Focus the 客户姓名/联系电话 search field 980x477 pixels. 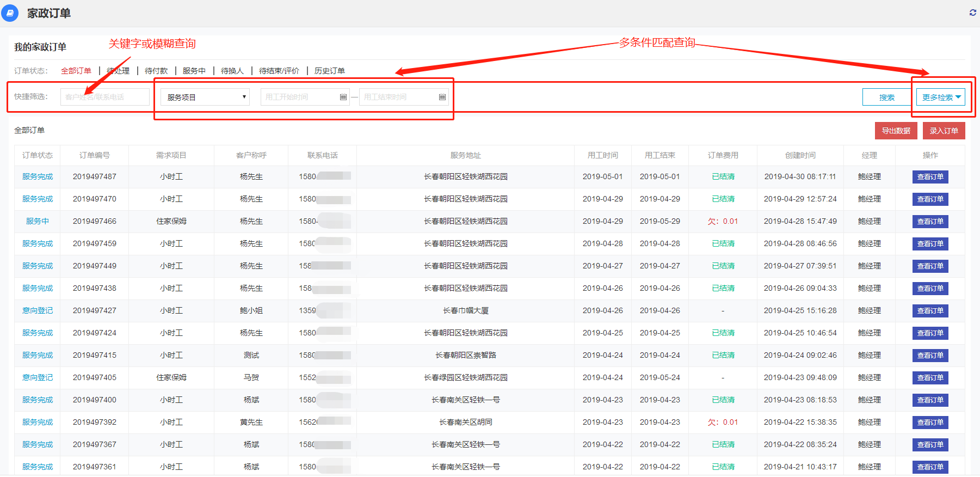click(105, 97)
